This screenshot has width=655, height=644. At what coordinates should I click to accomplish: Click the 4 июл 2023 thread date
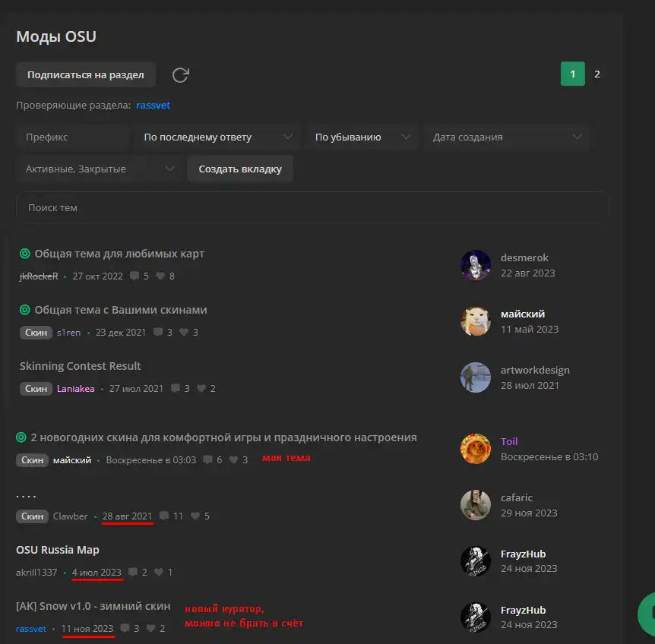[97, 572]
